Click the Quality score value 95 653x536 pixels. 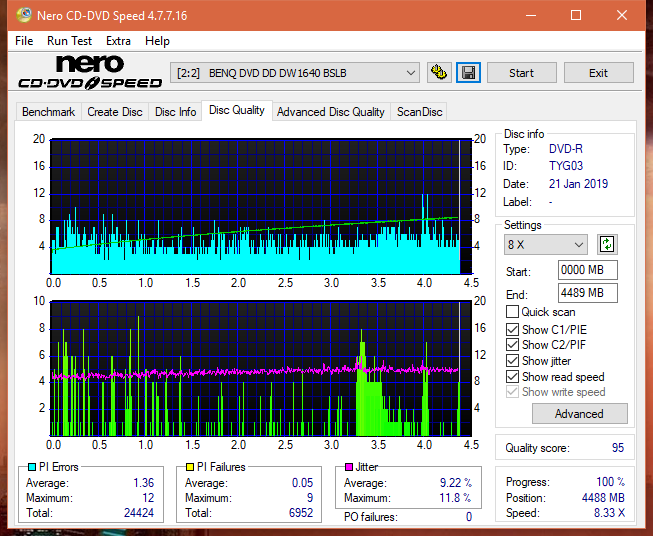(618, 448)
